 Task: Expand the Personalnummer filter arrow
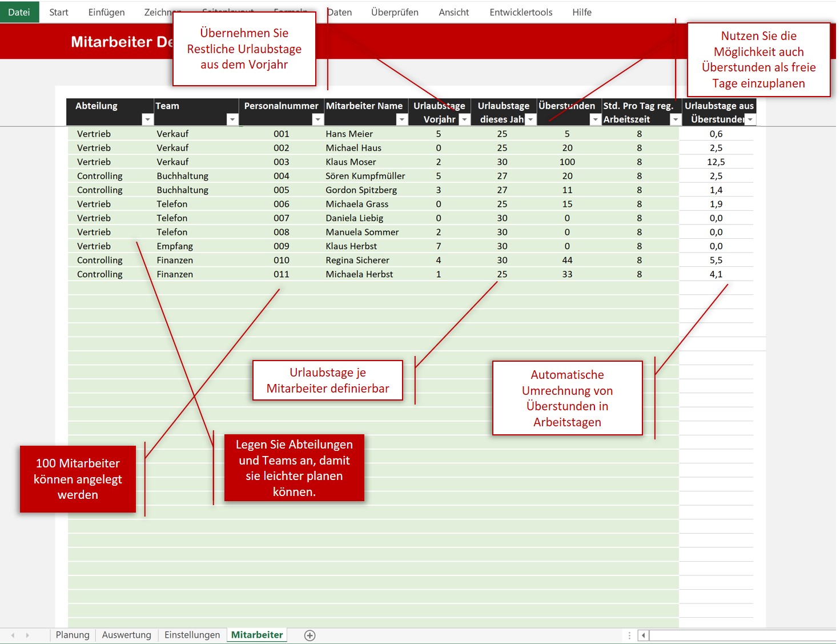(x=317, y=119)
